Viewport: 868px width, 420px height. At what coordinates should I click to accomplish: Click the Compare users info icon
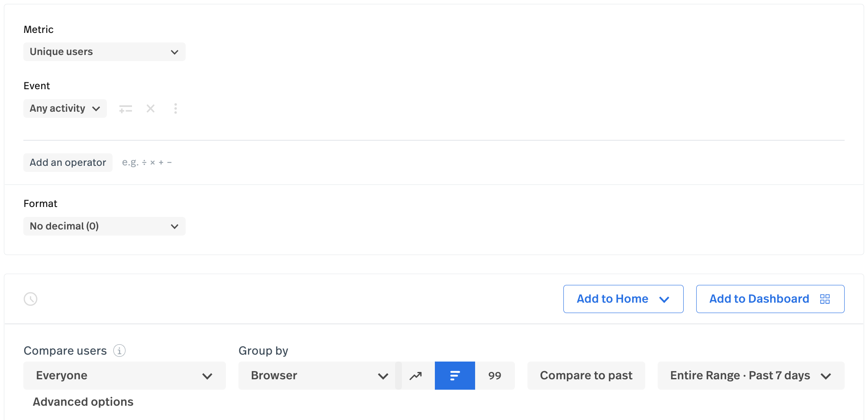119,351
